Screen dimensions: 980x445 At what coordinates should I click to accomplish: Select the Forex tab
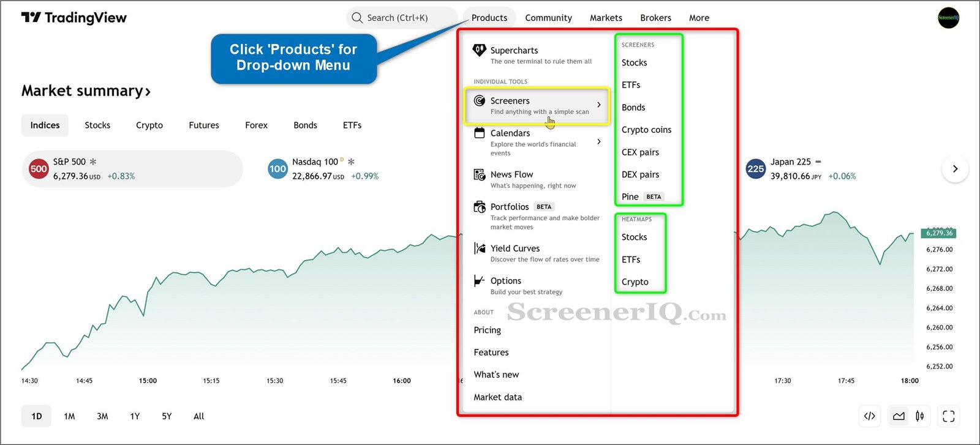[x=256, y=125]
